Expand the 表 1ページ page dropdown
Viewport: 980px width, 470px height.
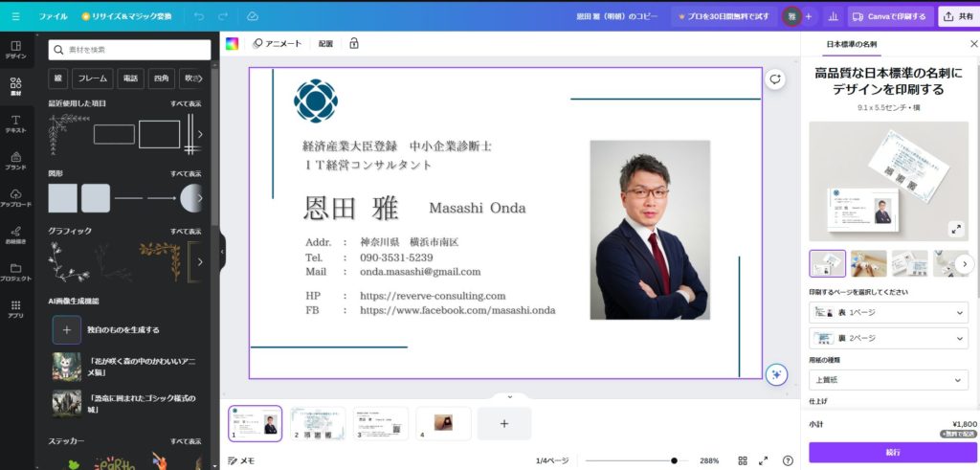[x=887, y=312]
